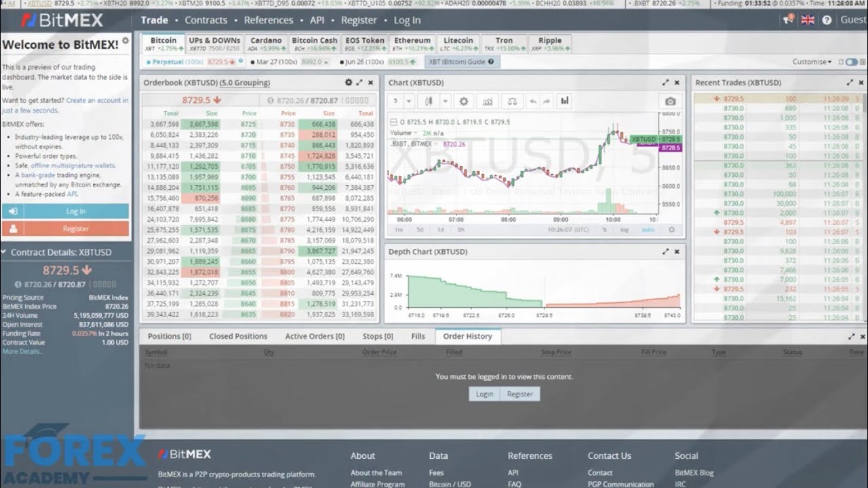Click the UK flag language icon
This screenshot has height=488, width=868.
808,20
